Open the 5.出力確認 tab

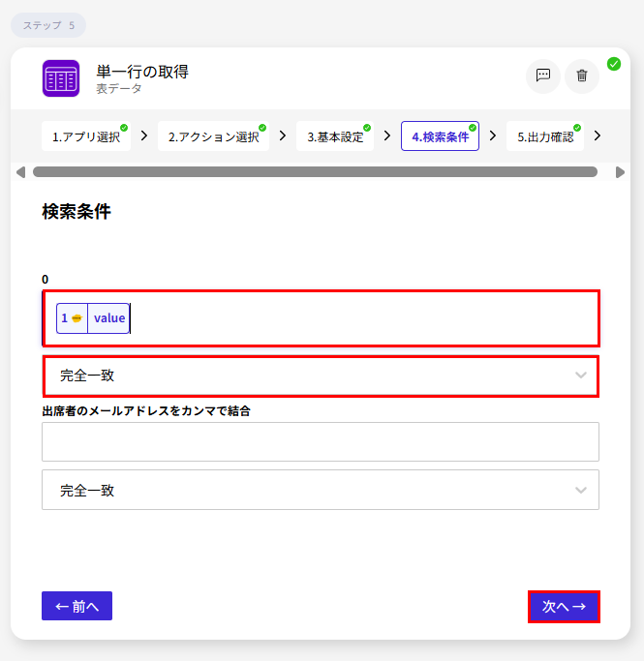pos(545,136)
